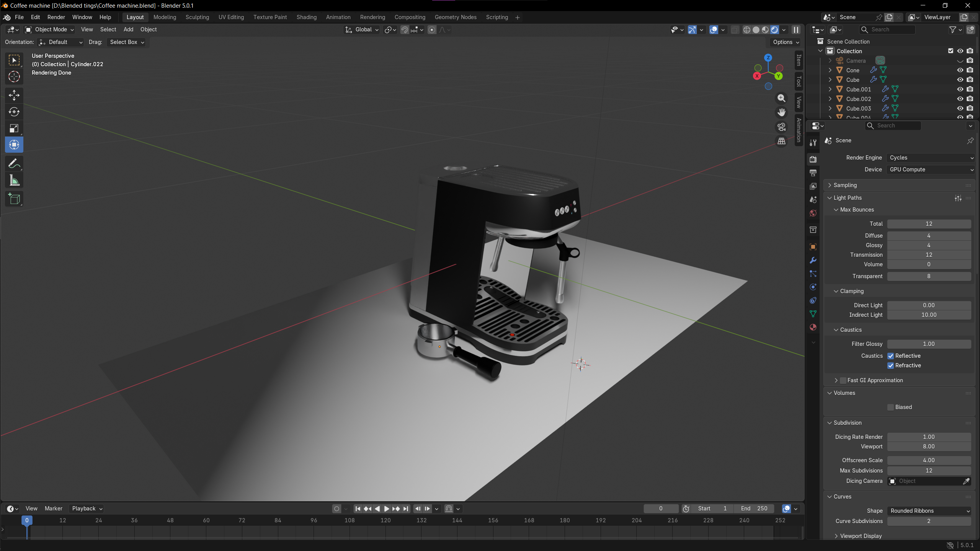Open the Render Engine dropdown
Viewport: 980px width, 551px height.
pos(930,158)
